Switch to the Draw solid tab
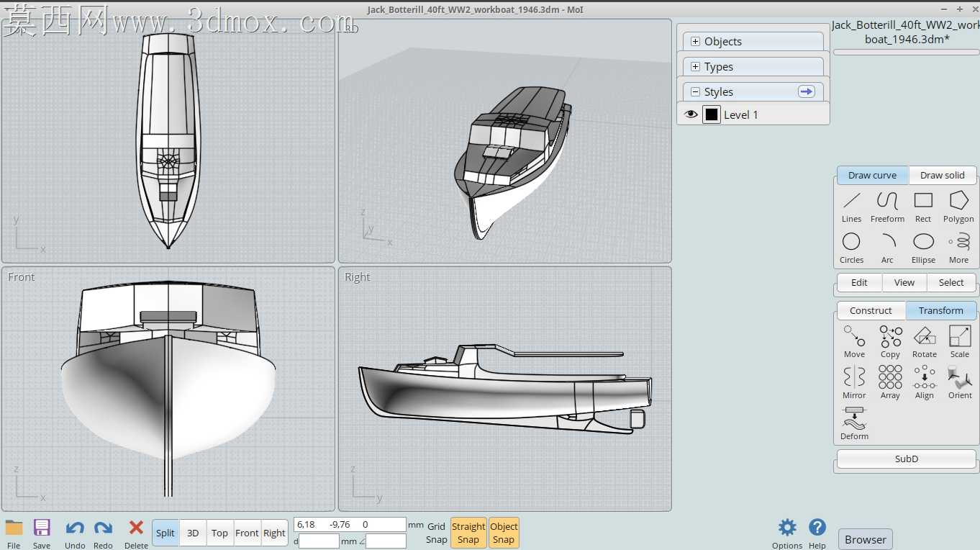Image resolution: width=980 pixels, height=550 pixels. (x=942, y=175)
